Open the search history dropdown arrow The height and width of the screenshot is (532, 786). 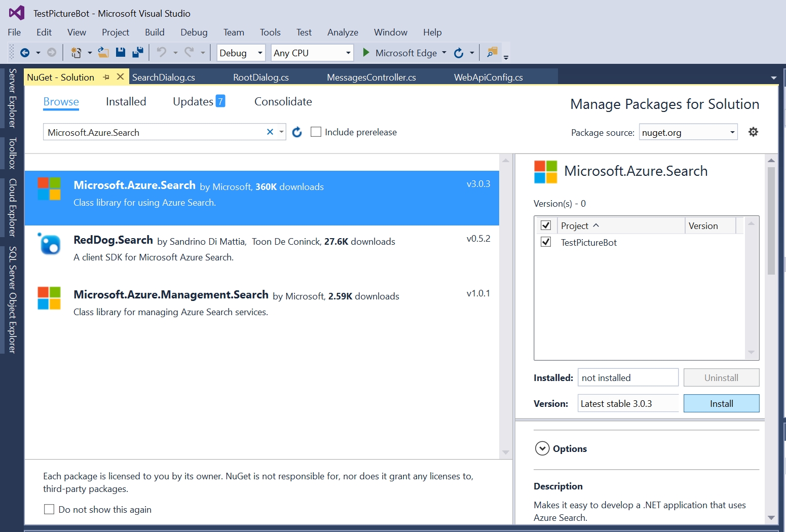click(281, 132)
